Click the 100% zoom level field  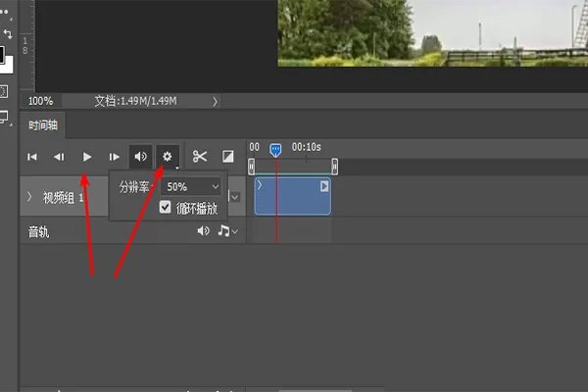tap(41, 101)
